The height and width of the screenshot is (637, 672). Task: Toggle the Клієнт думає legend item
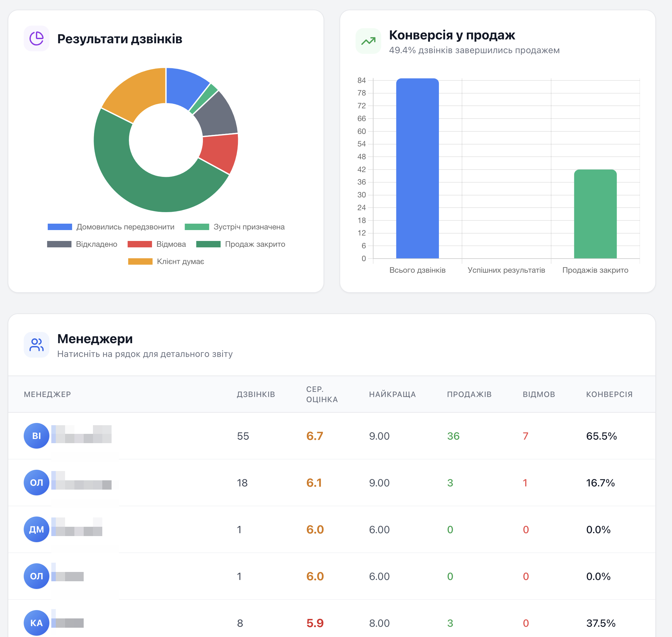pyautogui.click(x=166, y=261)
